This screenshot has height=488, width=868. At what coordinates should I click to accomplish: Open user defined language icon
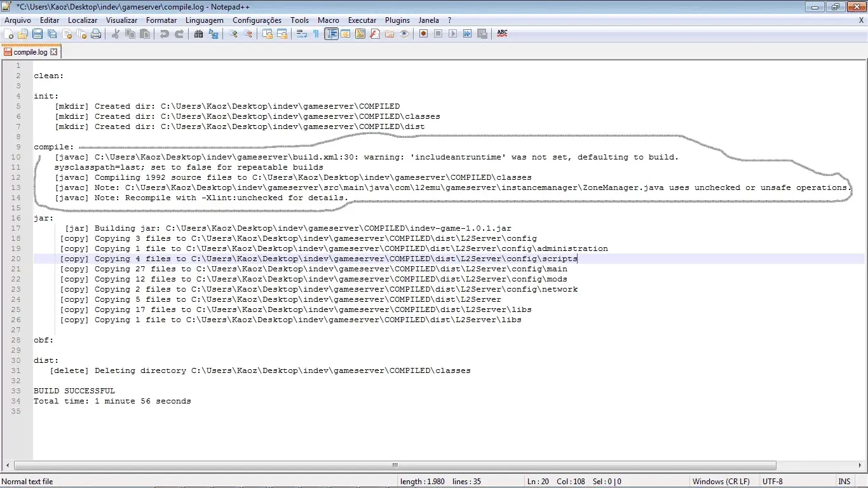pyautogui.click(x=346, y=34)
